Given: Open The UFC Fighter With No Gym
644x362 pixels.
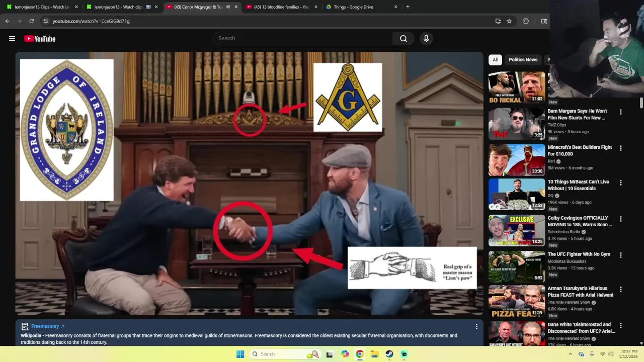Looking at the screenshot, I should (x=579, y=254).
